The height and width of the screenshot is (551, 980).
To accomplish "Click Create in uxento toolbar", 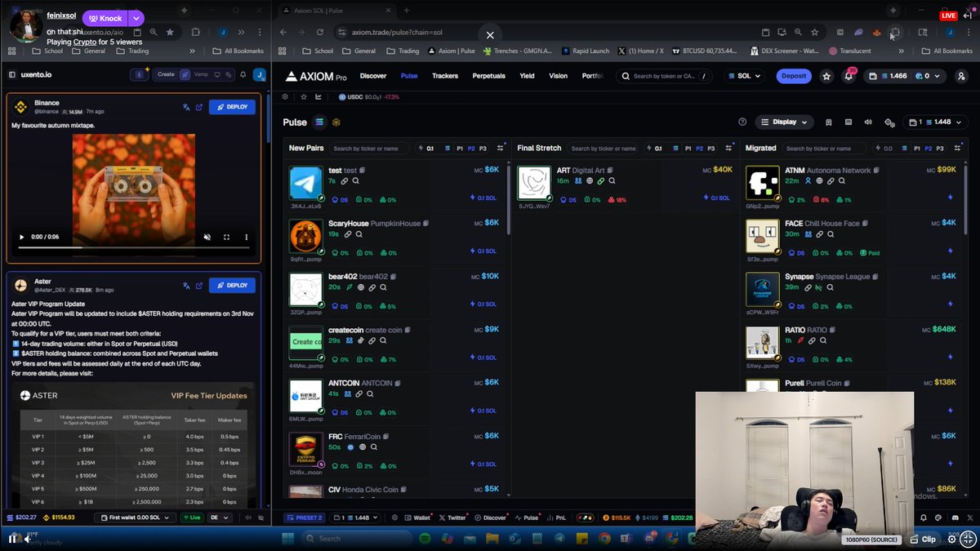I will click(166, 74).
